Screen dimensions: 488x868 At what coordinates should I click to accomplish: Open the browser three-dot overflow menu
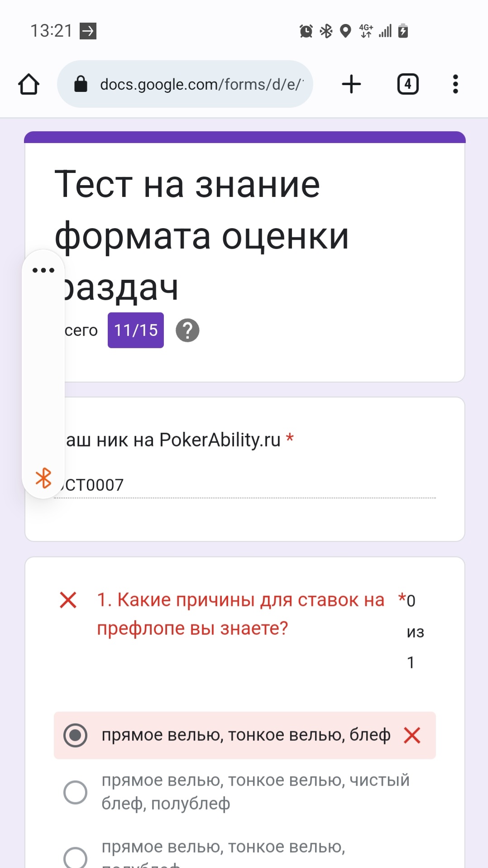coord(455,84)
